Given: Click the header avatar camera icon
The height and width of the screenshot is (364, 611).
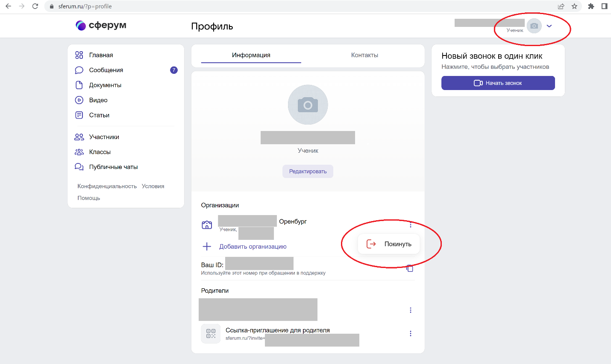Looking at the screenshot, I should (534, 26).
